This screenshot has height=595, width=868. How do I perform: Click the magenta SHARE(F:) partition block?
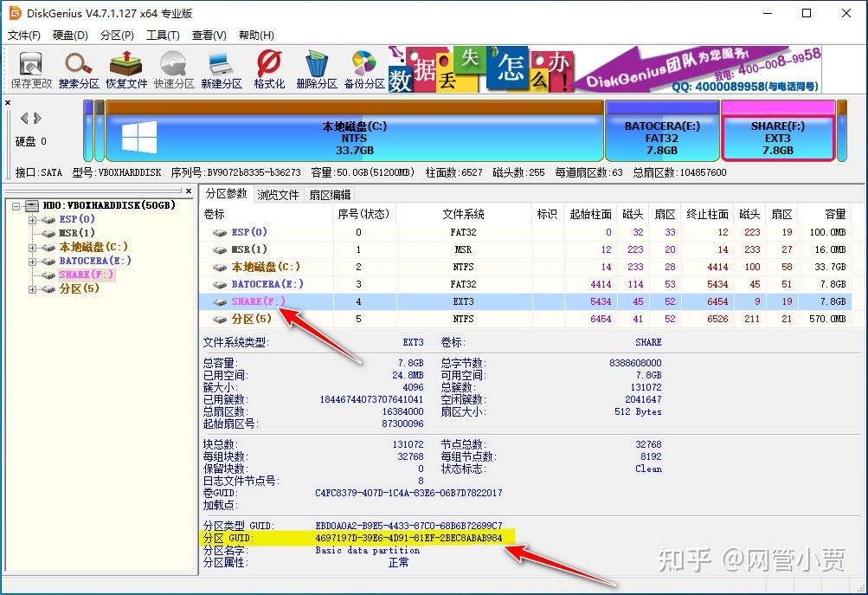pos(778,134)
